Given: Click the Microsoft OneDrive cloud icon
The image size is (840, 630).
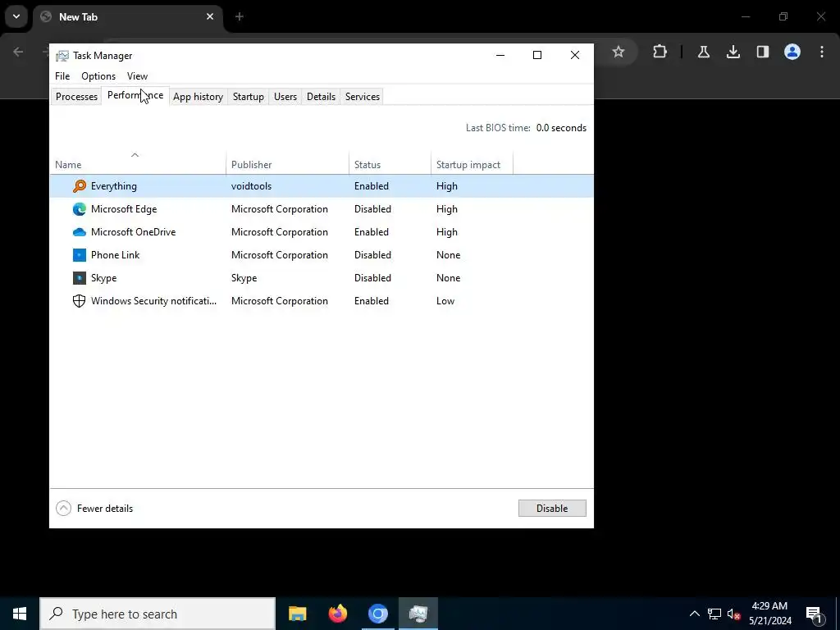Looking at the screenshot, I should (x=80, y=232).
